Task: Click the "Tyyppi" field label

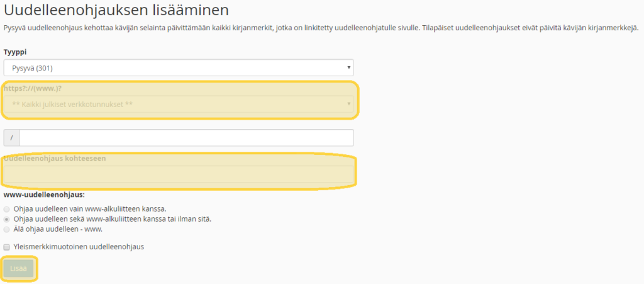Action: [15, 52]
